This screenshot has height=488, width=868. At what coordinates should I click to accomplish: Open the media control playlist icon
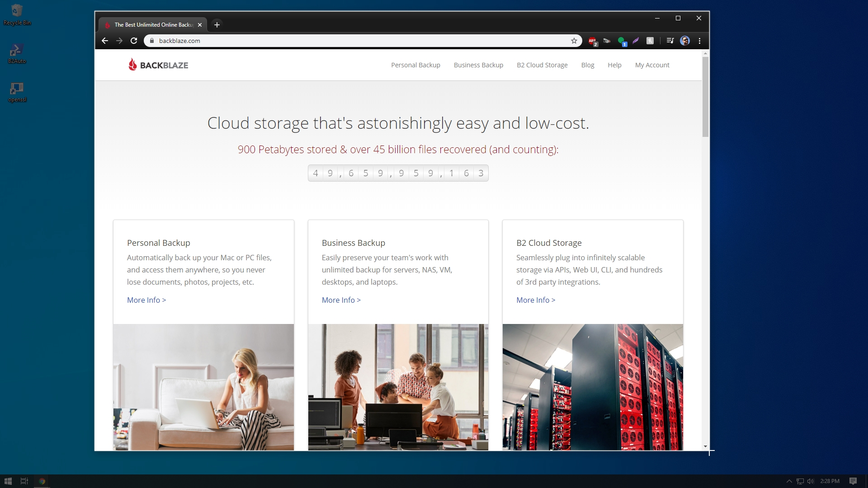click(x=670, y=41)
